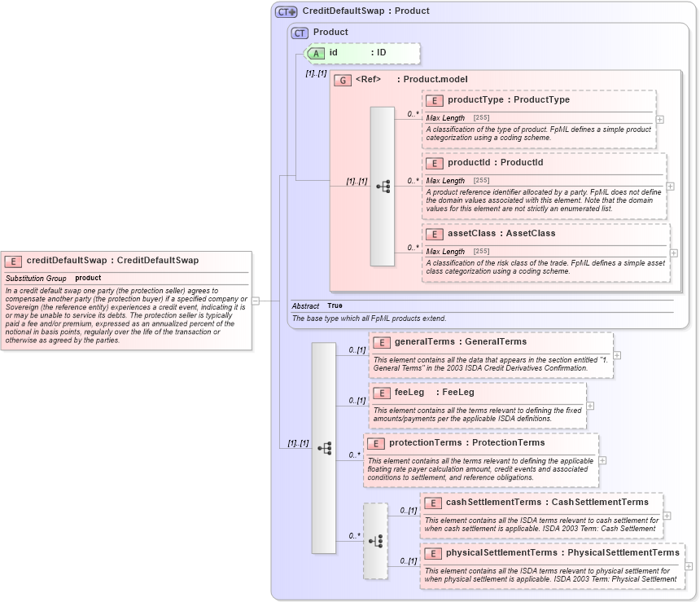This screenshot has width=700, height=602.
Task: Click the E icon of creditDefaultSwap element
Action: click(x=13, y=261)
